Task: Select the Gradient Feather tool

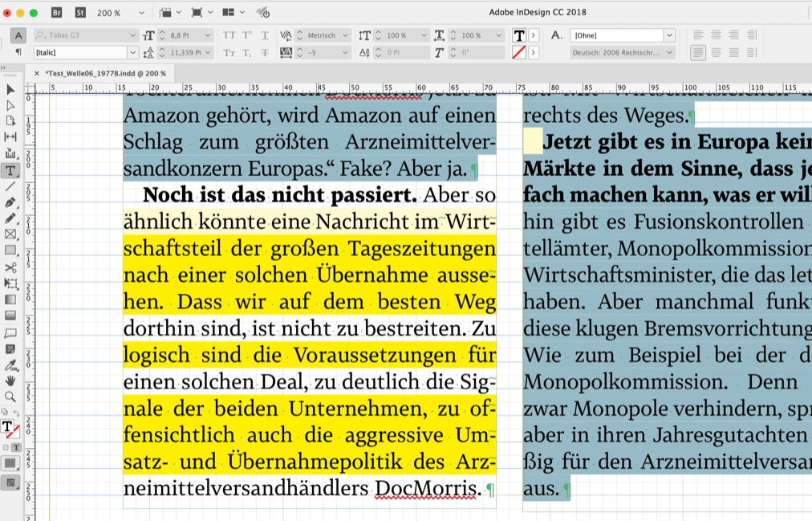Action: (10, 315)
